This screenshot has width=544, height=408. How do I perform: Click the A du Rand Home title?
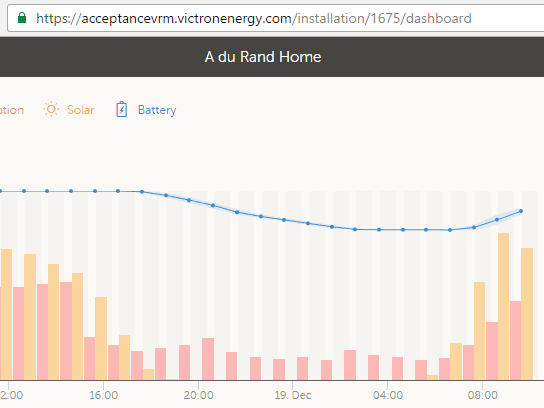263,57
